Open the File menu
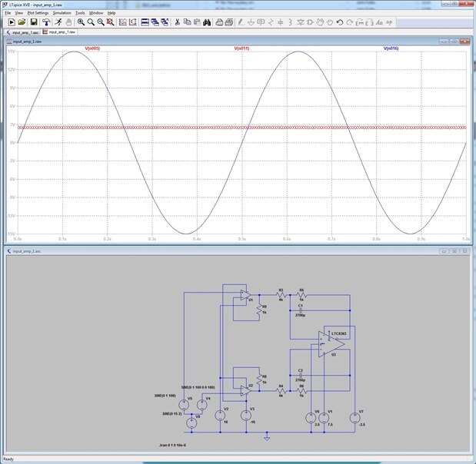 pyautogui.click(x=8, y=13)
